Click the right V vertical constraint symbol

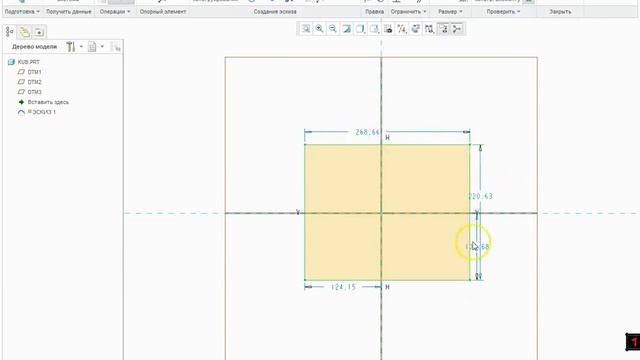pos(477,213)
